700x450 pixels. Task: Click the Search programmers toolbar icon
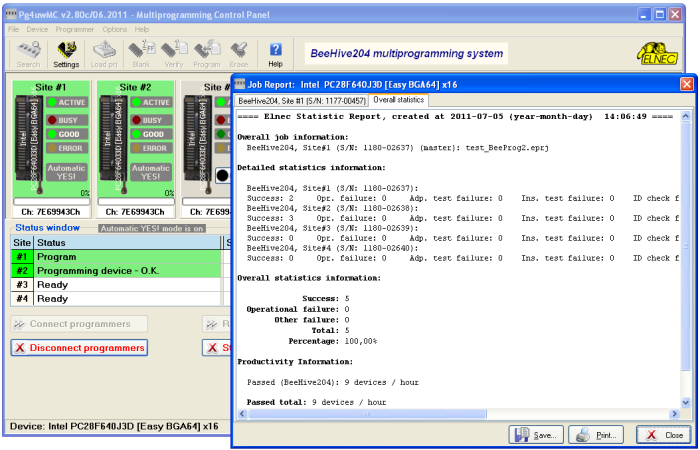28,54
